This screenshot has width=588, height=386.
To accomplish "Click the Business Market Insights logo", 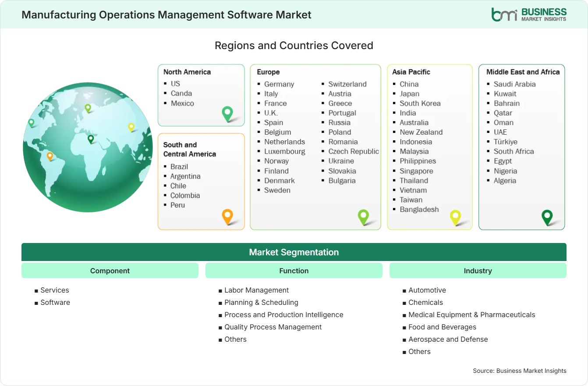I will coord(529,14).
